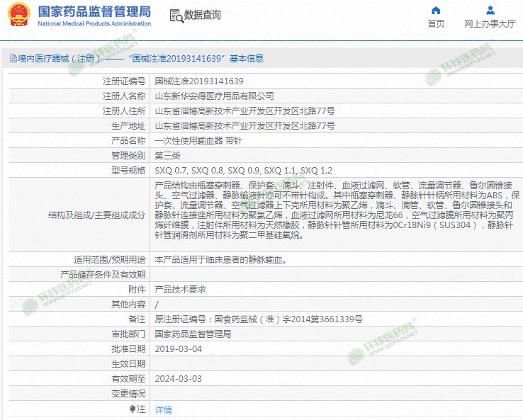Click the 数据查询 heading text
The image size is (523, 420).
[x=202, y=15]
